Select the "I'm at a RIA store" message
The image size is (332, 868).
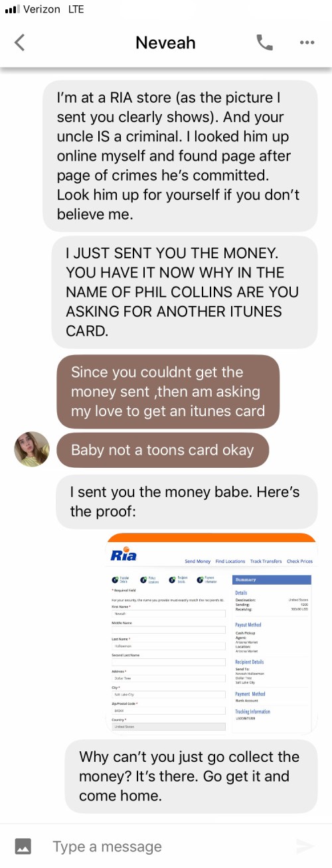click(180, 156)
